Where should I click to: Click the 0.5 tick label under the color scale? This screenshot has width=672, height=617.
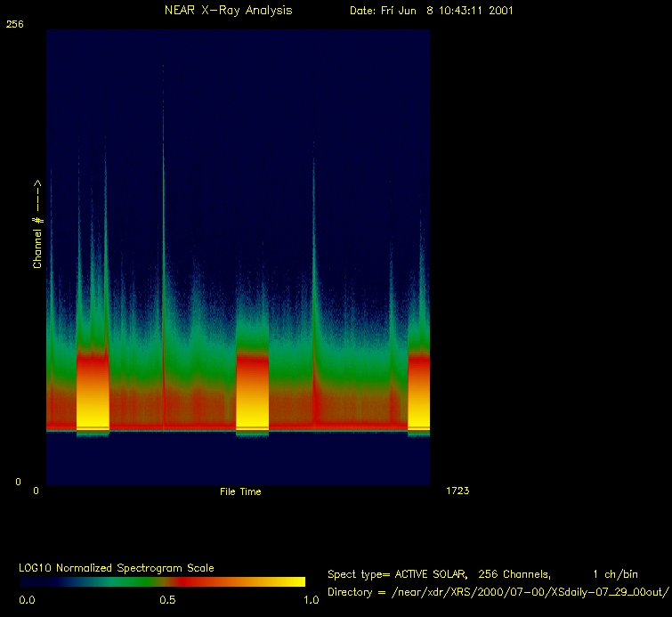pyautogui.click(x=166, y=600)
